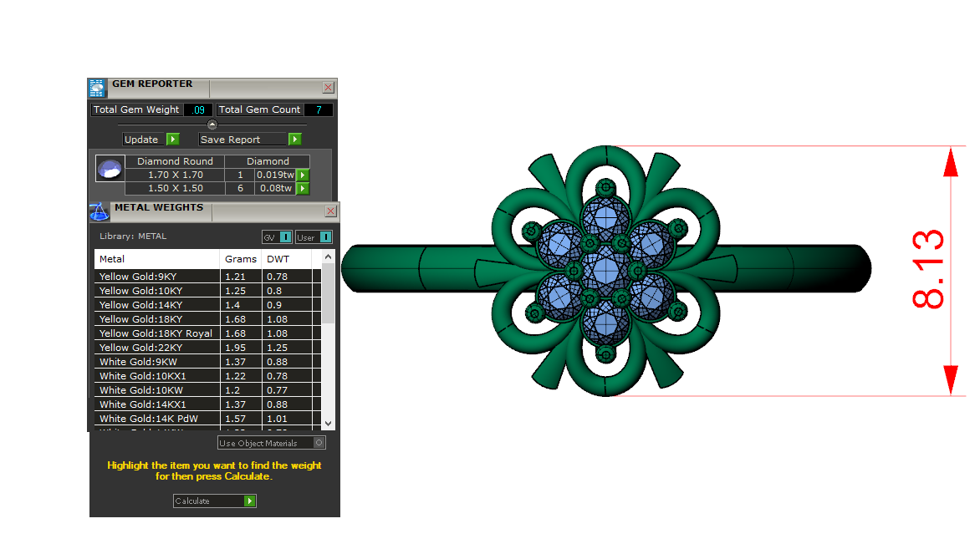Click the round diamond gem thumbnail
The image size is (980, 544).
tap(109, 170)
